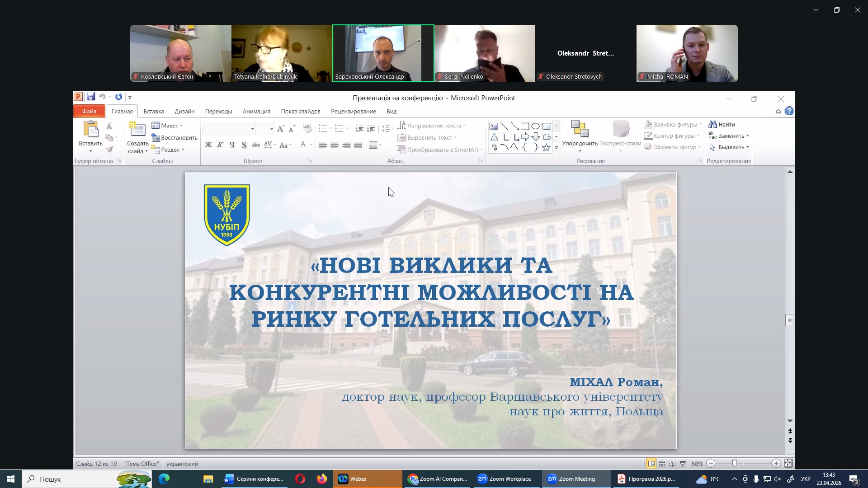Open the font name combo box
Viewport: 868px width, 488px height.
point(229,129)
